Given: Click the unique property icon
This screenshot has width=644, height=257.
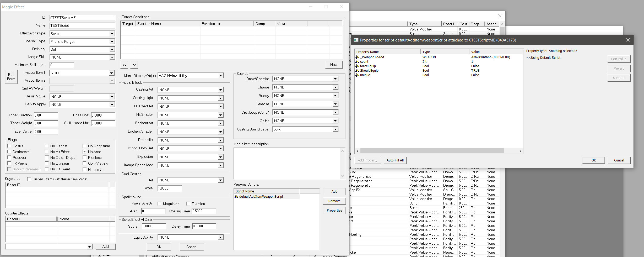Looking at the screenshot, I should click(357, 75).
